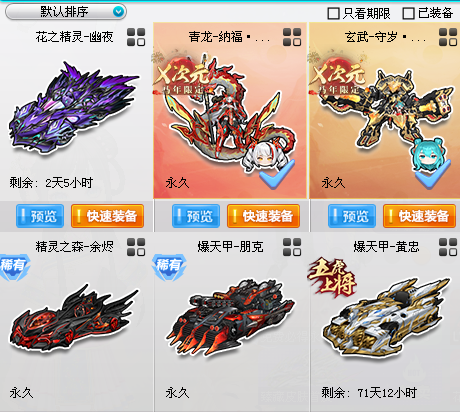Toggle the blue checkmark on 玄武-守岁
This screenshot has width=460, height=412.
click(x=433, y=174)
